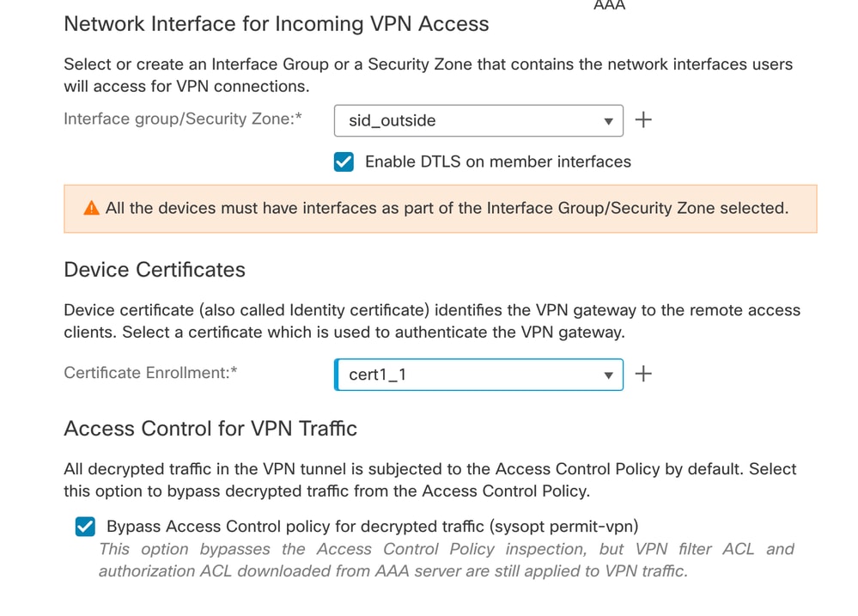This screenshot has width=858, height=616.
Task: Click the Certificate Enrollment field label
Action: (x=150, y=373)
